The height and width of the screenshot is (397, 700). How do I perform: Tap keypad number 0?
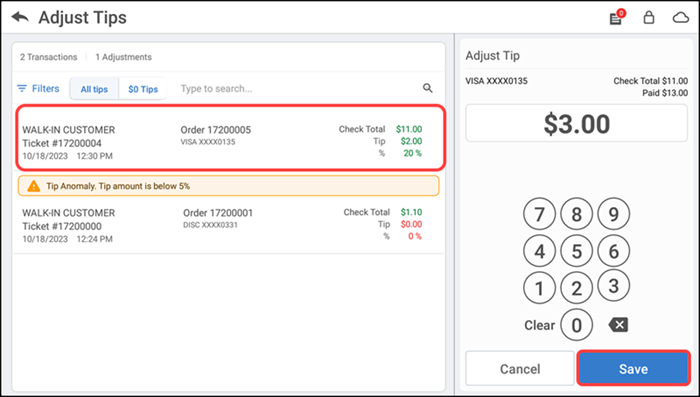point(576,325)
